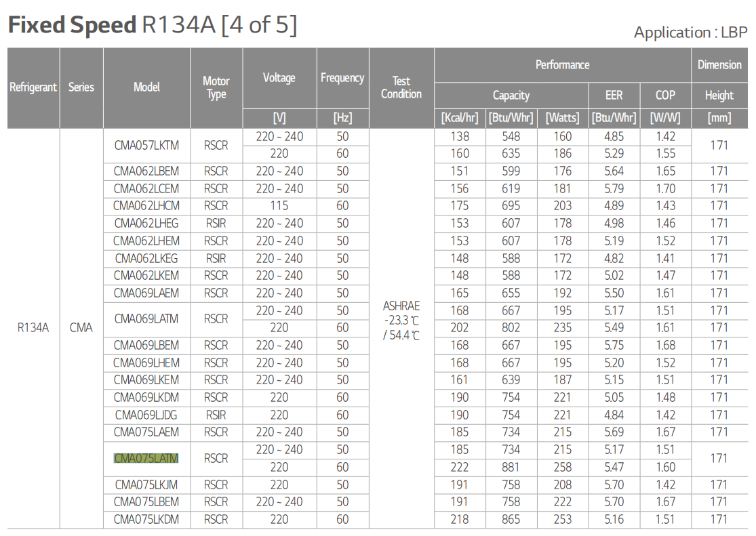The width and height of the screenshot is (756, 536).
Task: Click the CMA075LKDM model in last row
Action: point(146,520)
